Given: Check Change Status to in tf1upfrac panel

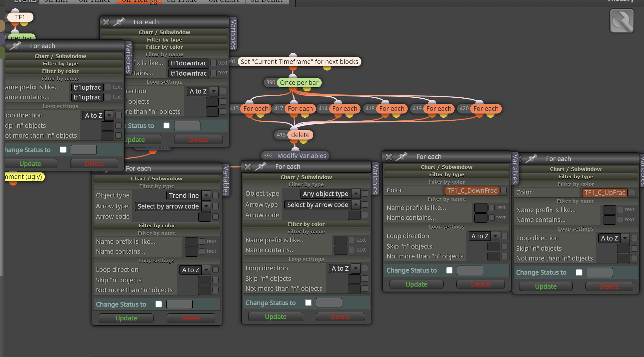Looking at the screenshot, I should click(x=63, y=150).
